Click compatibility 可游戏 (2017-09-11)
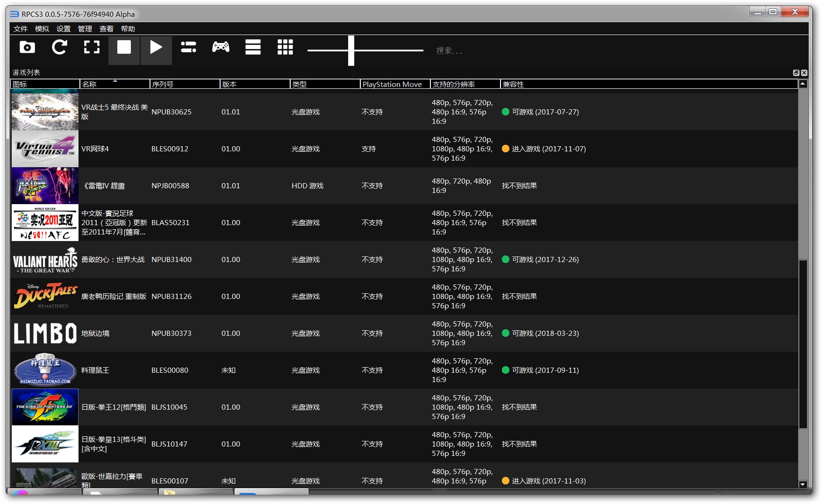822x504 pixels. click(540, 370)
